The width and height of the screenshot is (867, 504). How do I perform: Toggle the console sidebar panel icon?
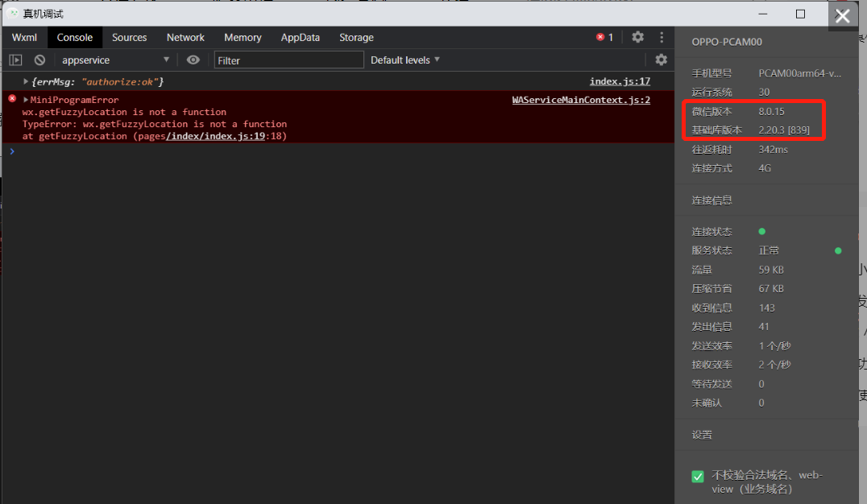coord(15,60)
